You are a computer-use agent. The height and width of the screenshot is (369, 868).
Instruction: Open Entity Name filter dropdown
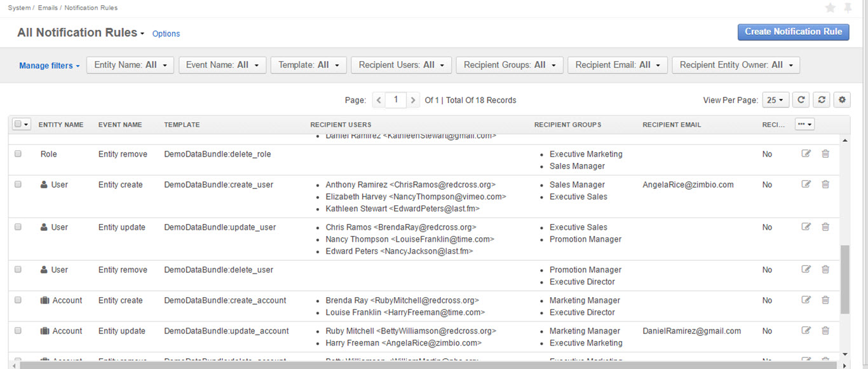tap(130, 65)
